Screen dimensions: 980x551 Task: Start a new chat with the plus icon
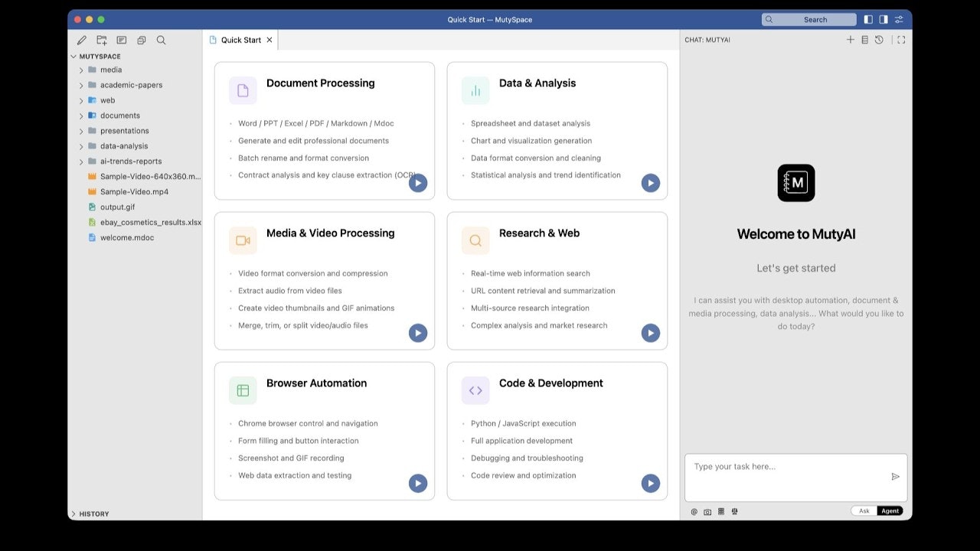pyautogui.click(x=851, y=40)
